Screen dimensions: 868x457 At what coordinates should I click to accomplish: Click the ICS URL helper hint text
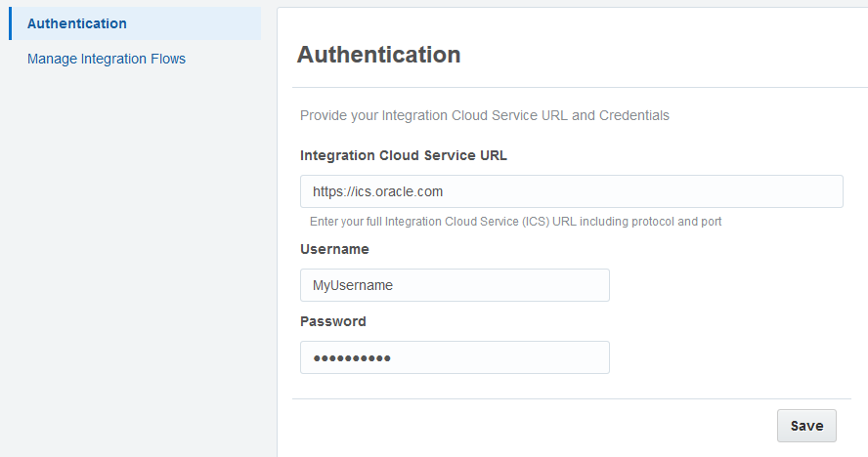click(x=515, y=222)
